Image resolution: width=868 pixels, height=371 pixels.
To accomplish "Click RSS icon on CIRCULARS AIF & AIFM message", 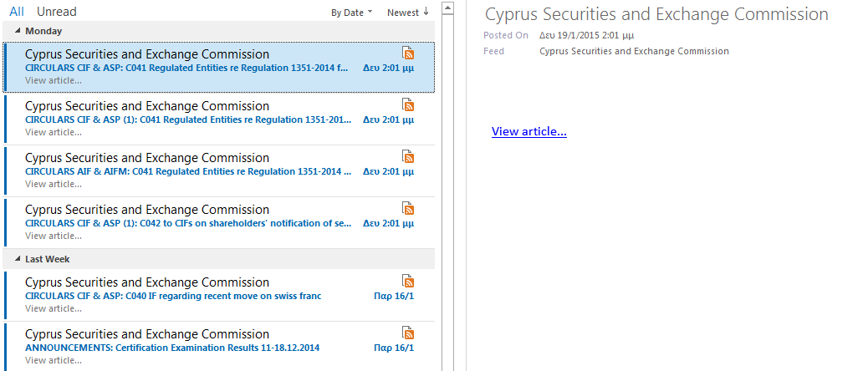I will pyautogui.click(x=408, y=157).
